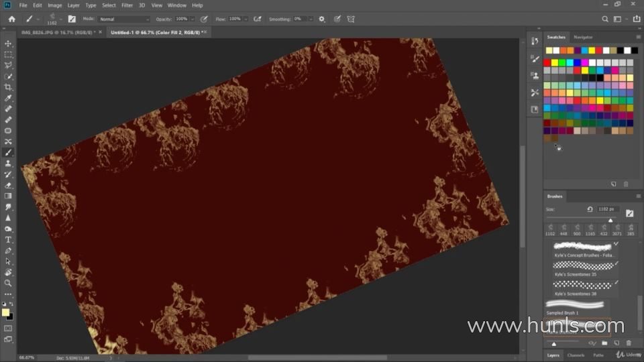644x362 pixels.
Task: Toggle symmetry paint butterfly icon
Action: [x=350, y=19]
